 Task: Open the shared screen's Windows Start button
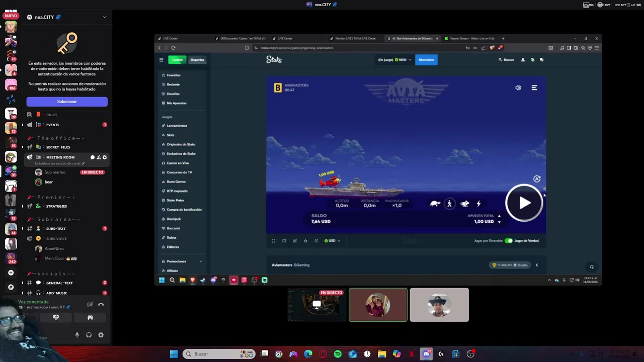pos(162,280)
